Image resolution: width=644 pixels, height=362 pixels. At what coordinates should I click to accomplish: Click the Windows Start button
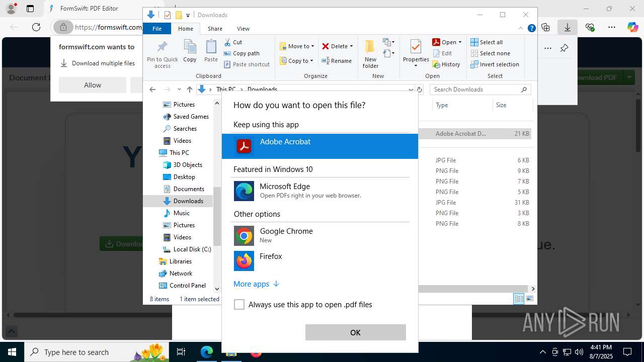click(x=12, y=352)
